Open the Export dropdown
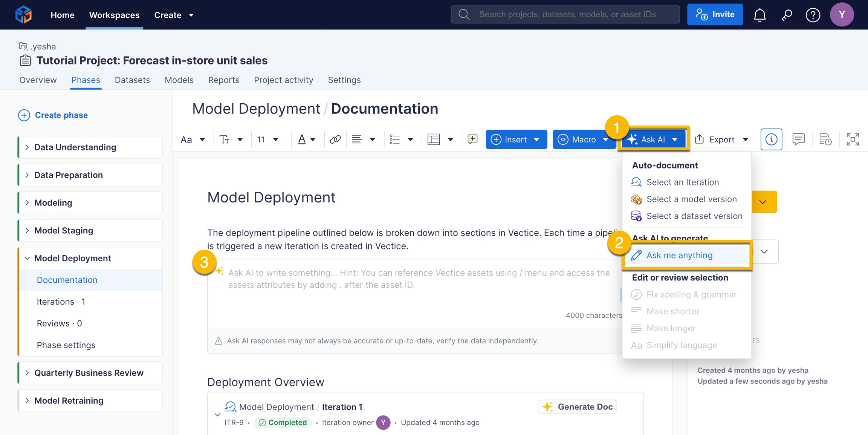Viewport: 868px width, 435px height. coord(721,139)
